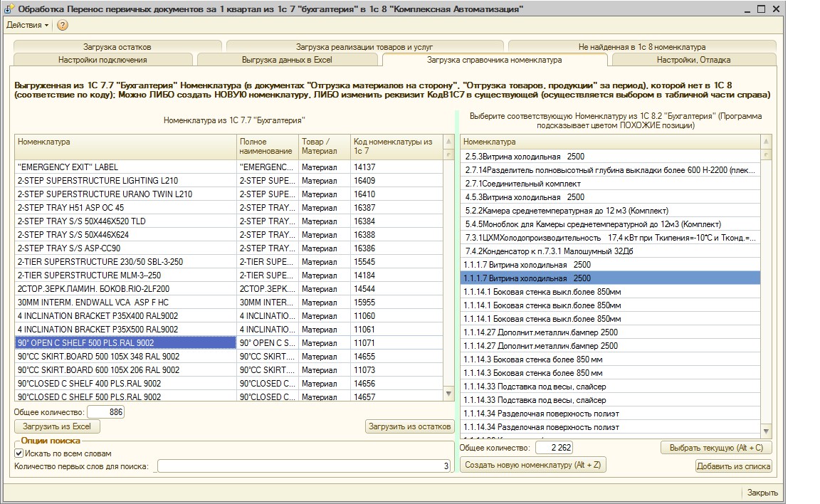Click Добавить из списка button

coord(733,466)
